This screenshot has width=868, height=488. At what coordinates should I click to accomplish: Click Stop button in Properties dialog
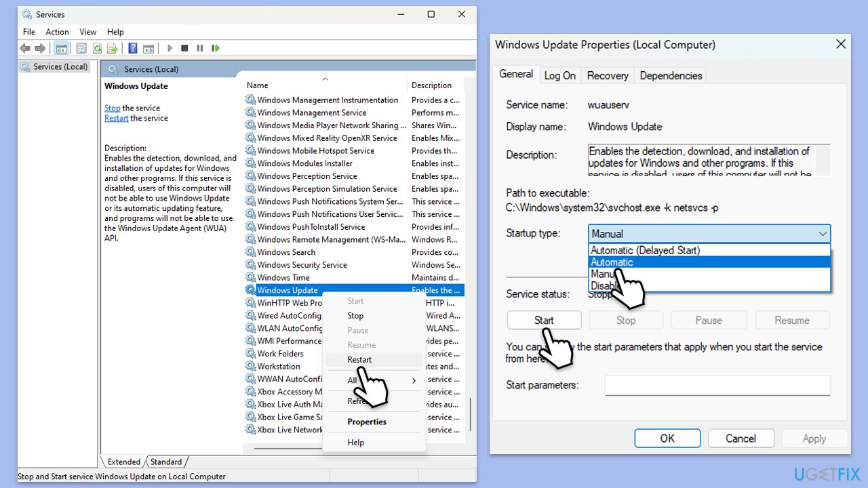pos(626,321)
